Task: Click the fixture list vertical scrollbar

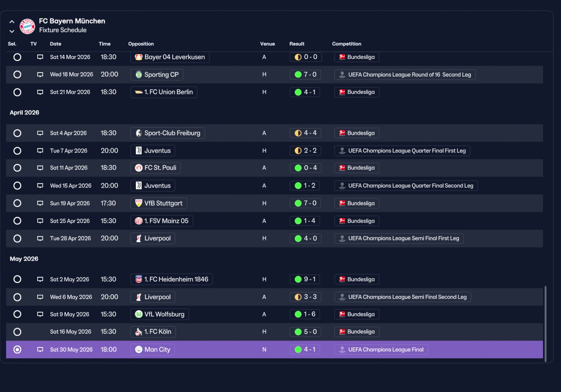Action: 546,324
